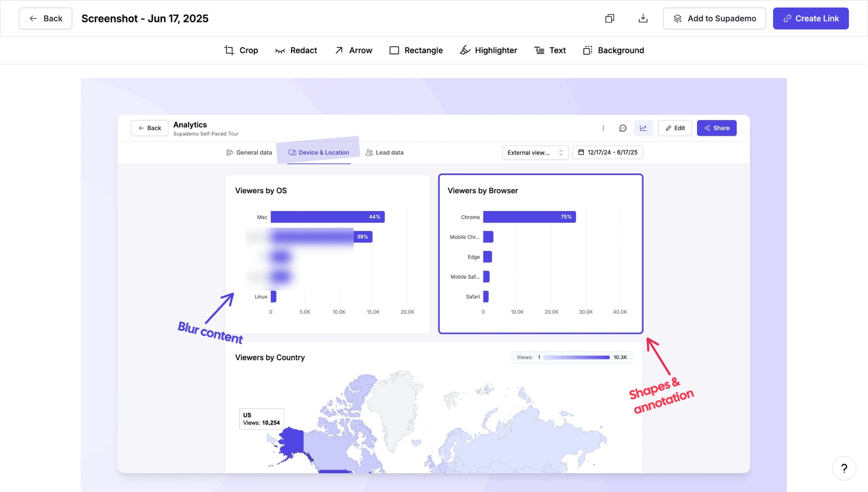Download the screenshot via download icon
Screen dimensions: 868x492
(x=643, y=19)
